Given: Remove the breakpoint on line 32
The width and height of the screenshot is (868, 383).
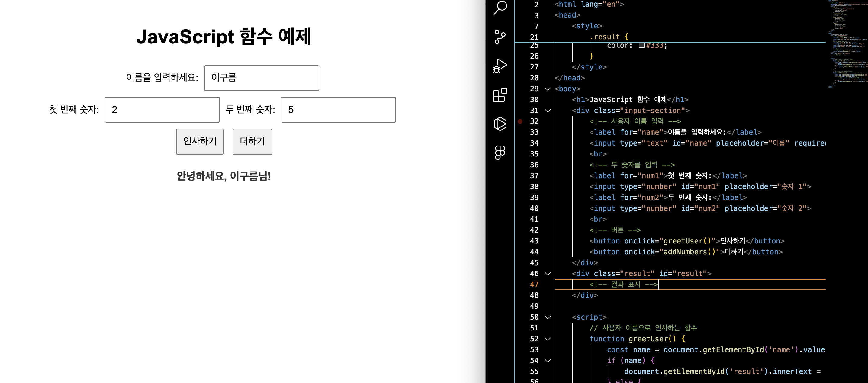Looking at the screenshot, I should click(520, 121).
